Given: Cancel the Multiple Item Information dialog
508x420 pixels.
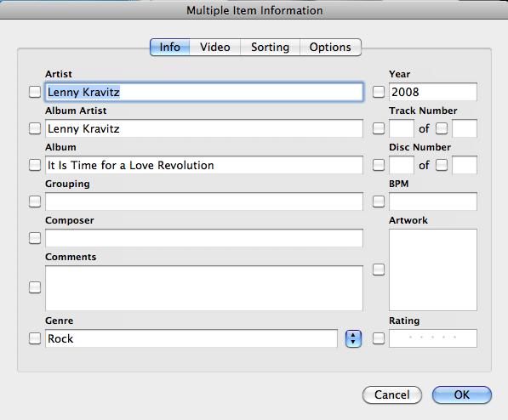Looking at the screenshot, I should pos(392,394).
